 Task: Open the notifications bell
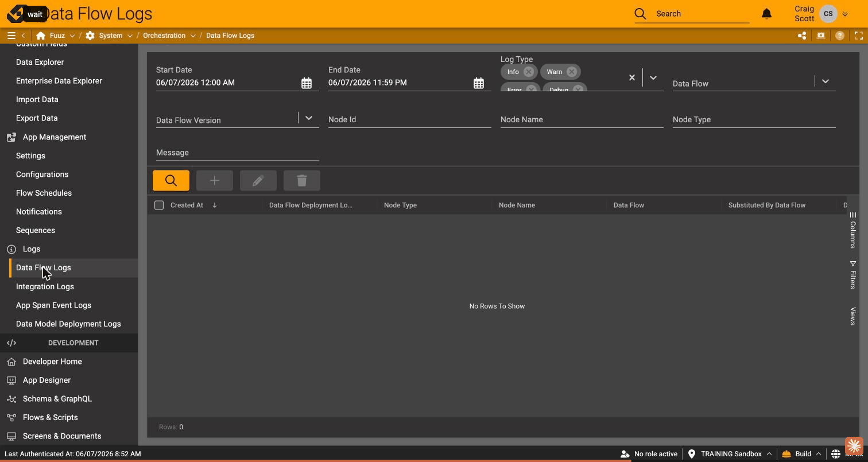click(x=766, y=14)
